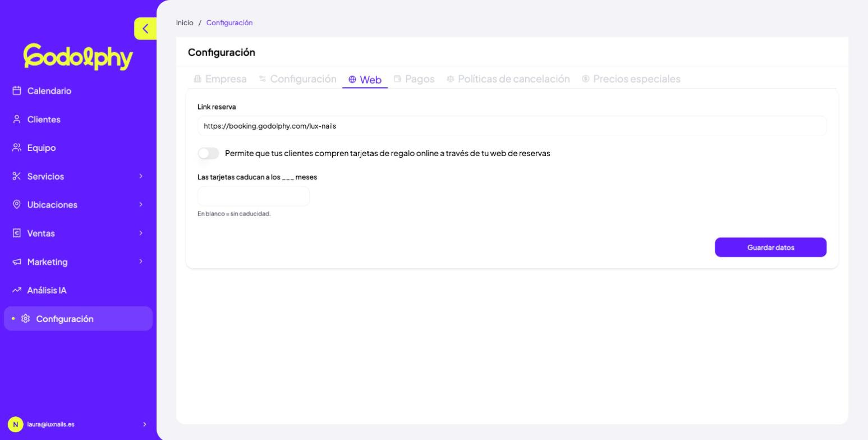
Task: Collapse the sidebar with the yellow arrow button
Action: [145, 29]
